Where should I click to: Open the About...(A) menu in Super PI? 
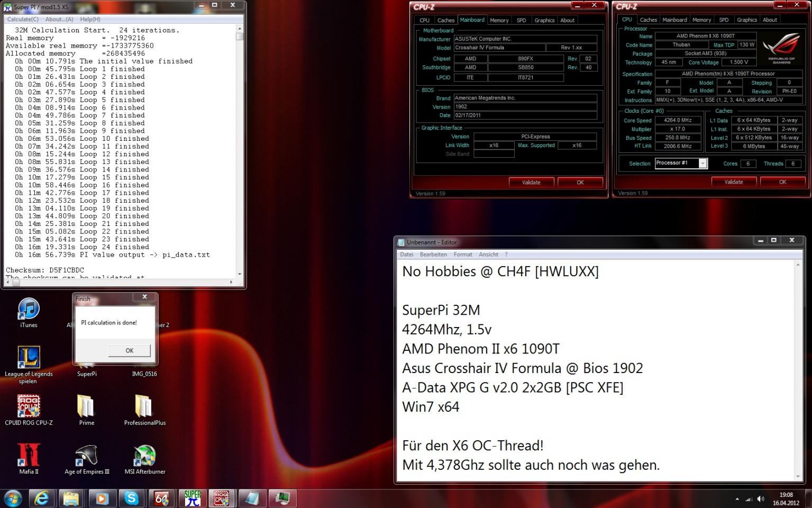click(59, 19)
